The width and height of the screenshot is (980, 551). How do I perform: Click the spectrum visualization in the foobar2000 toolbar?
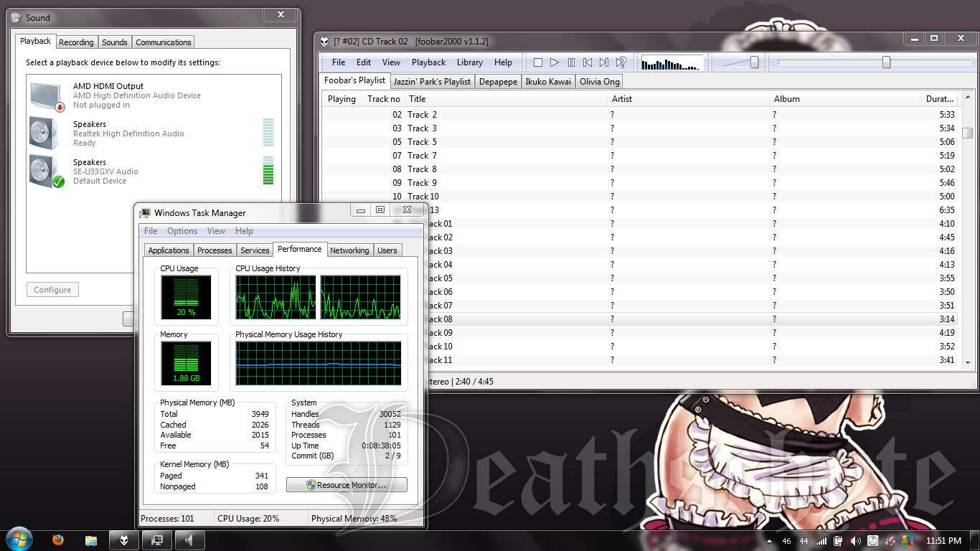point(672,64)
